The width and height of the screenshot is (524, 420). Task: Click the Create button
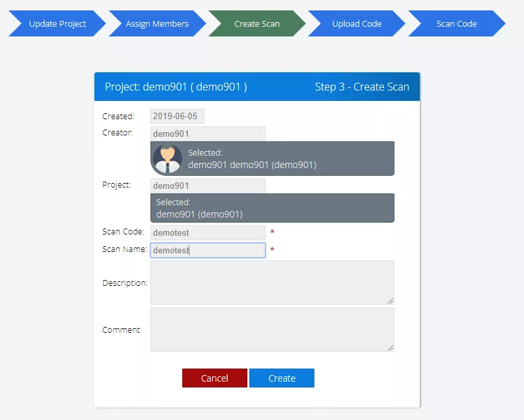(282, 378)
